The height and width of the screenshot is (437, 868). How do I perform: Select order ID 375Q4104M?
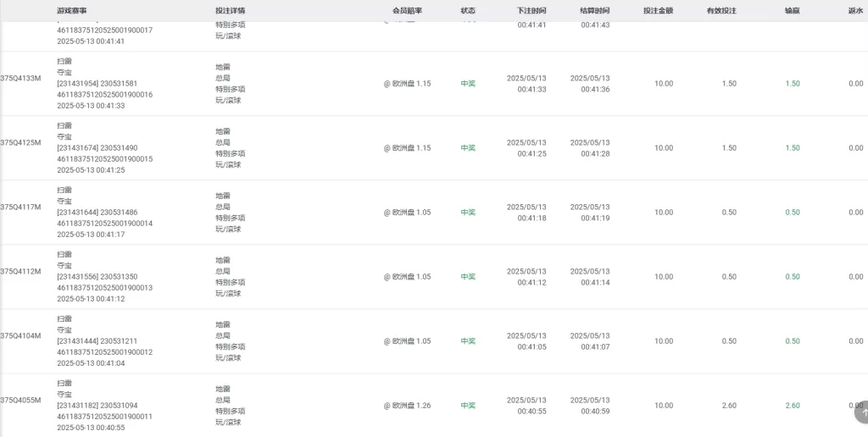[x=20, y=335]
